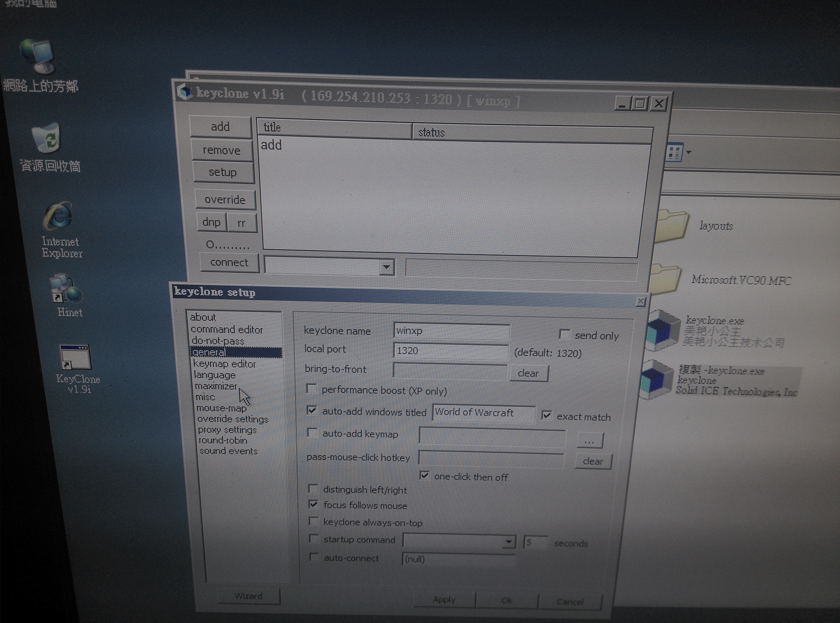The image size is (840, 623).
Task: Click the setup button in keyclone
Action: point(224,172)
